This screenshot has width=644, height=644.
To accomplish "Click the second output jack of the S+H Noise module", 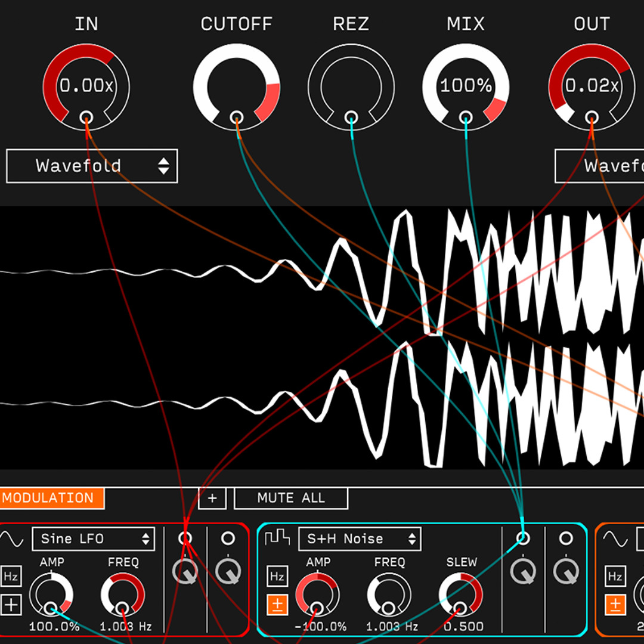I will click(566, 538).
